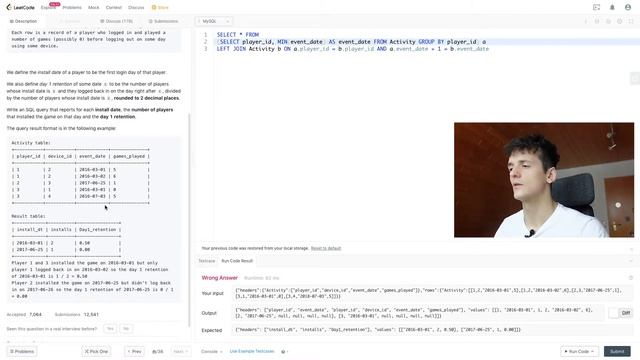
Task: Open the Store link
Action: pyautogui.click(x=160, y=7)
